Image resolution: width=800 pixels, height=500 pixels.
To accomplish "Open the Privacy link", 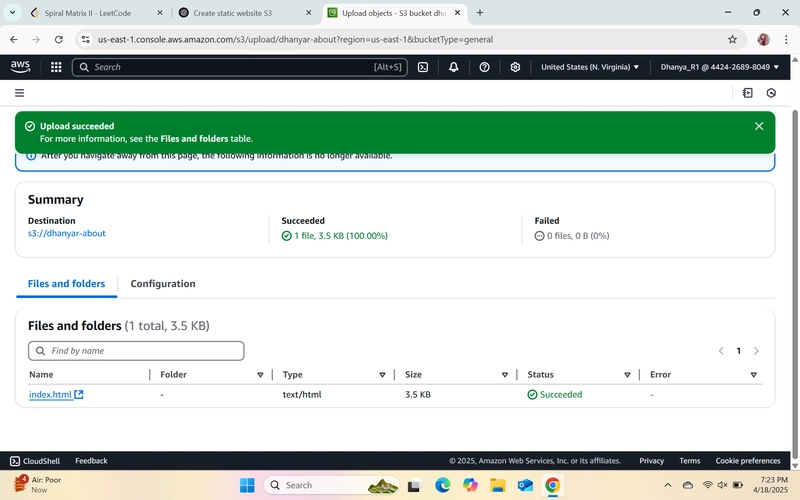I will point(652,461).
